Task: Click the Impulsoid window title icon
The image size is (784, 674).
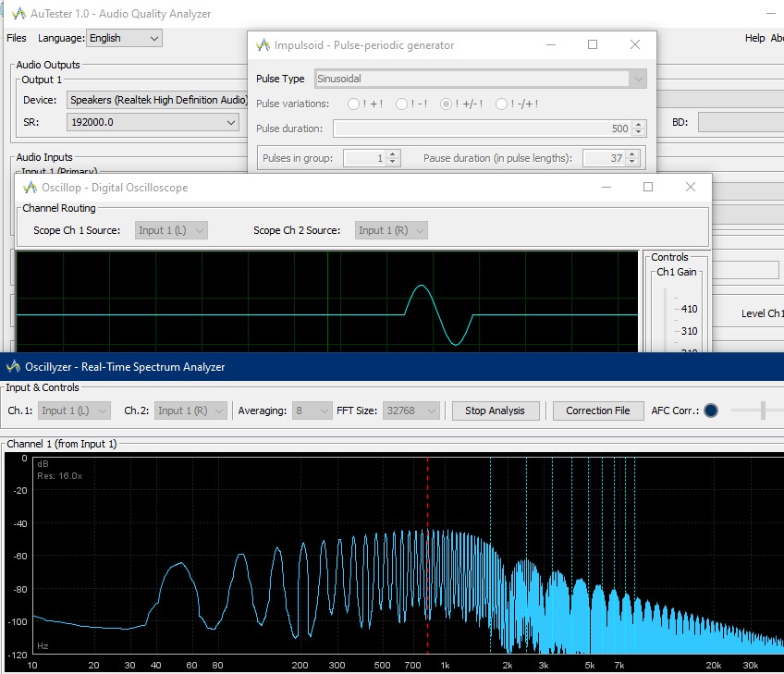Action: coord(263,45)
